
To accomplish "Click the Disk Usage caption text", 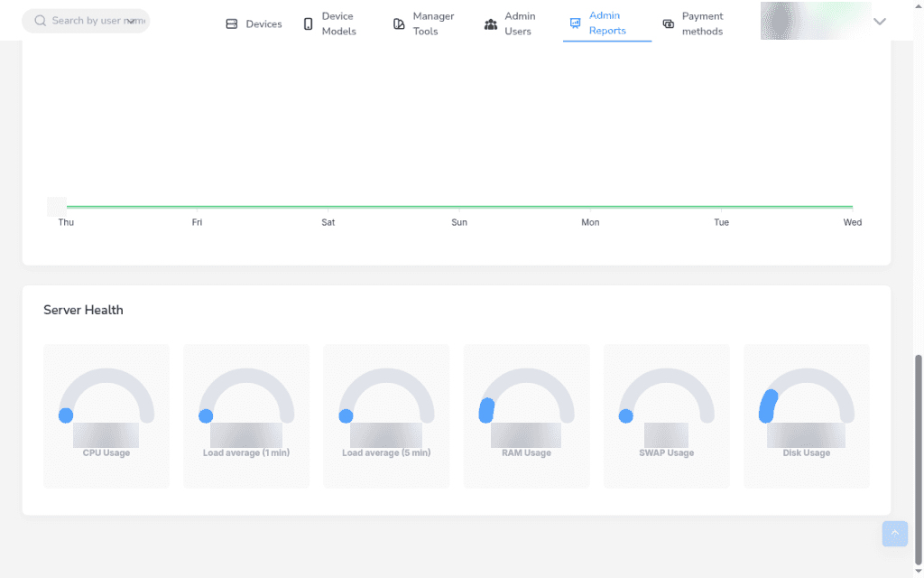I will tap(806, 453).
